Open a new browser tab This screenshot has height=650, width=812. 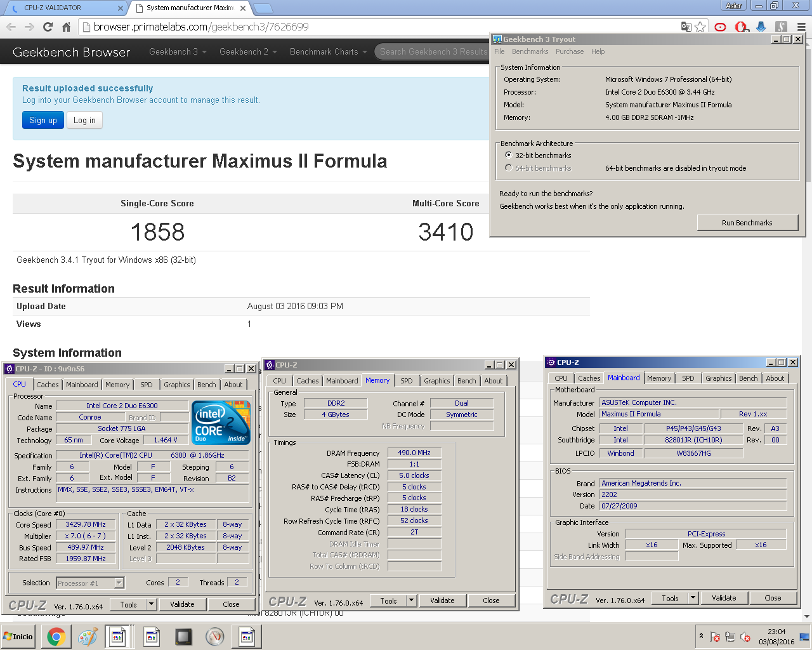coord(263,8)
